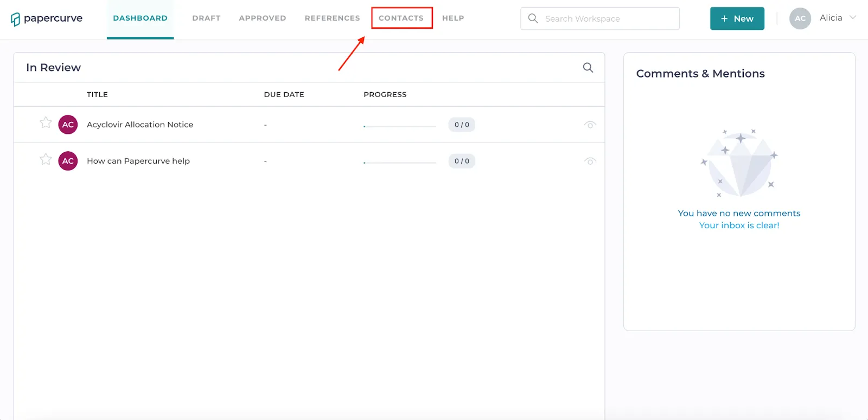Toggle watch eye for Acyclovir Allocation Notice
Image resolution: width=868 pixels, height=420 pixels.
coord(590,125)
